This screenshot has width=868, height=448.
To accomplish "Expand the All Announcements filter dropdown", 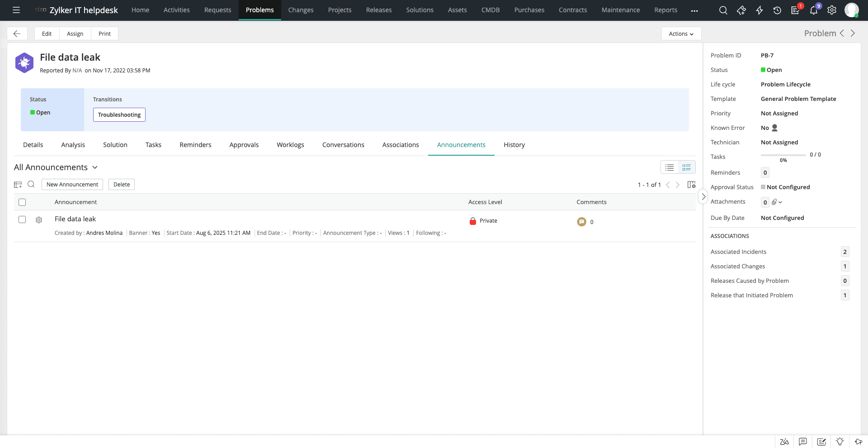I will tap(95, 167).
